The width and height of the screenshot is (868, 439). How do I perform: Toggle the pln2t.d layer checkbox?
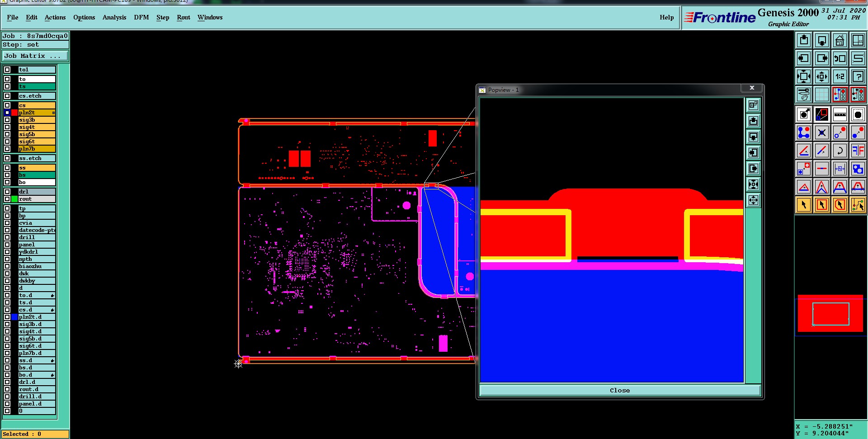pyautogui.click(x=7, y=317)
